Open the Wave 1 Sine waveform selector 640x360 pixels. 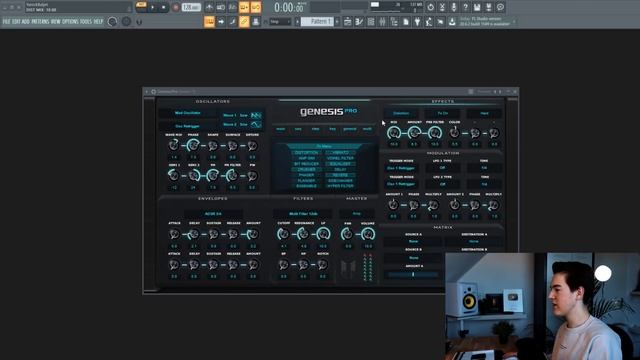[x=243, y=116]
